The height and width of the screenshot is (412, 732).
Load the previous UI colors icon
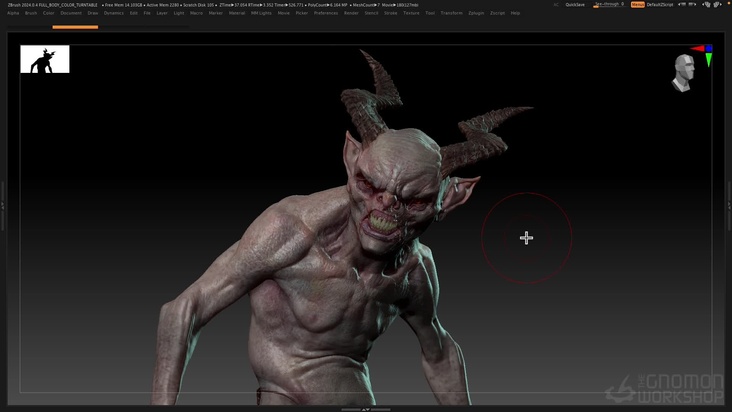[x=706, y=5]
